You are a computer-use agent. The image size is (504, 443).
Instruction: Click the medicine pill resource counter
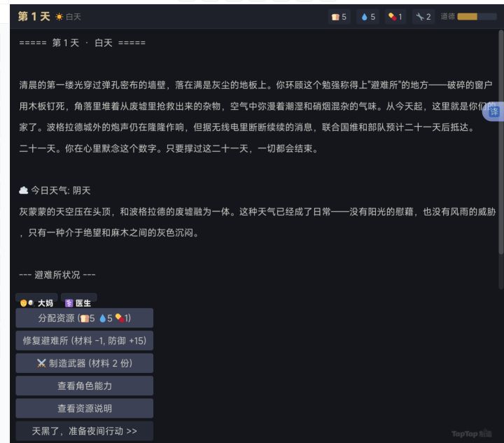tap(395, 17)
